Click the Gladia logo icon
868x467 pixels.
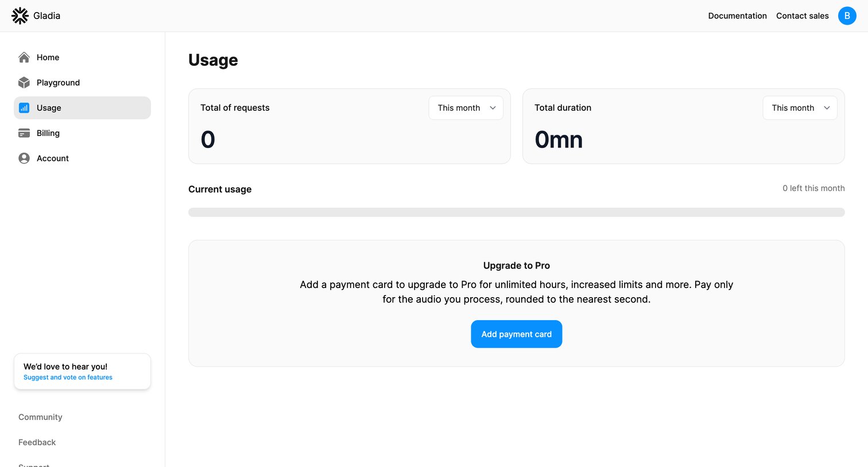(x=20, y=16)
